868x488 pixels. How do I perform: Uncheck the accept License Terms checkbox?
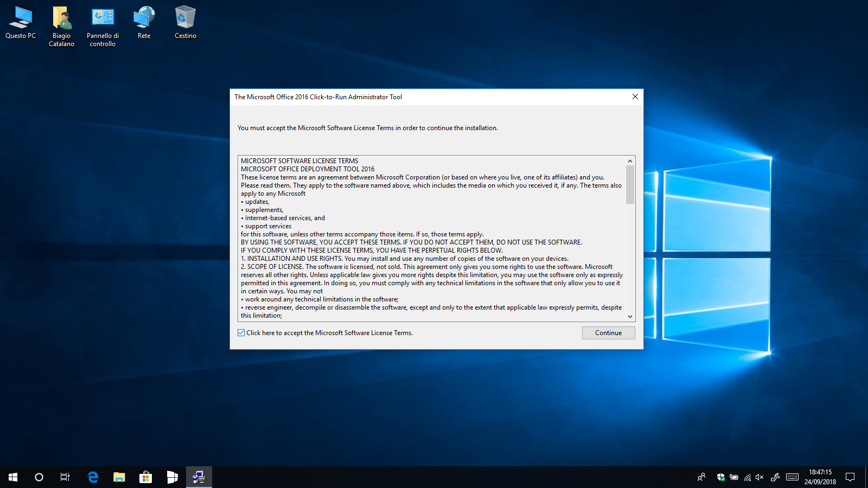coord(241,333)
